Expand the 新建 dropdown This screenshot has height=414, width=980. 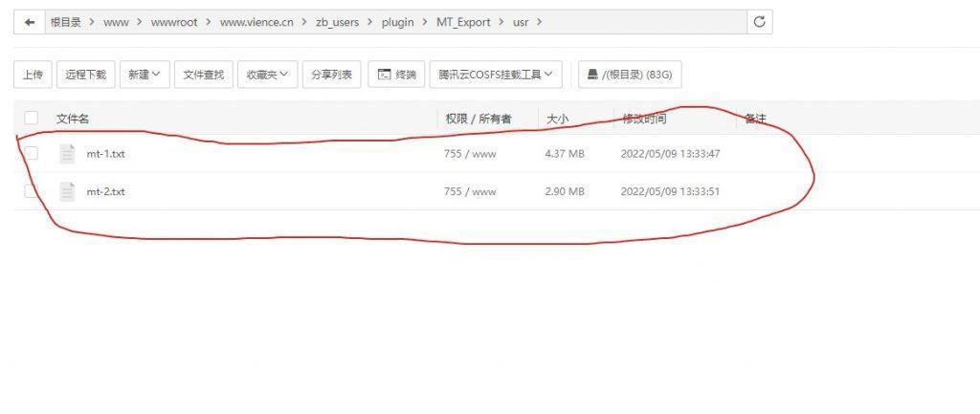coord(145,75)
